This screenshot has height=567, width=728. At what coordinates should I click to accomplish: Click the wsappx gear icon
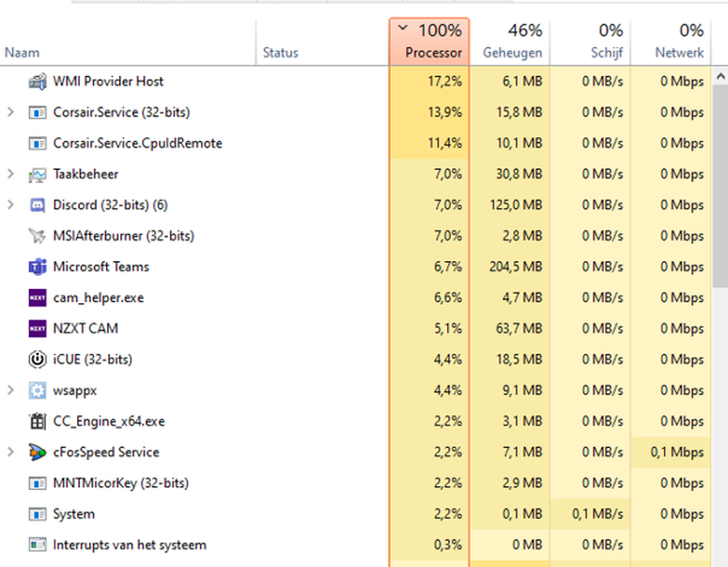(x=38, y=391)
